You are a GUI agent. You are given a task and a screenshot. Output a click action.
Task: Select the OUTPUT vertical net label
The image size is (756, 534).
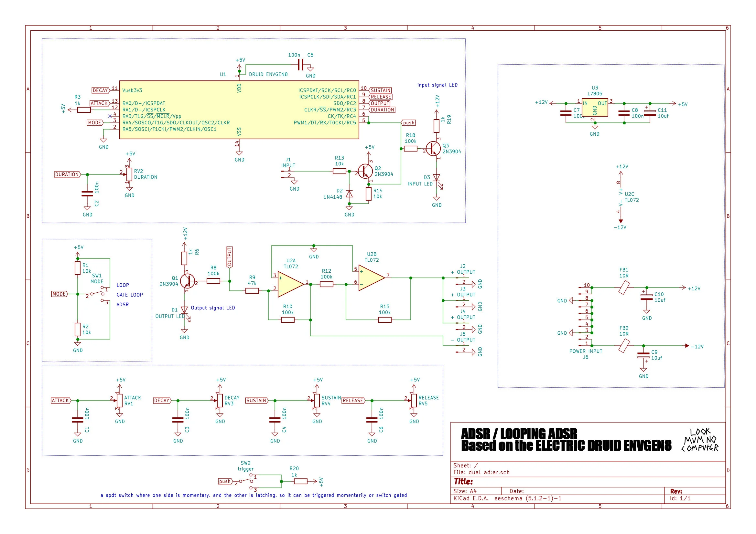point(230,257)
